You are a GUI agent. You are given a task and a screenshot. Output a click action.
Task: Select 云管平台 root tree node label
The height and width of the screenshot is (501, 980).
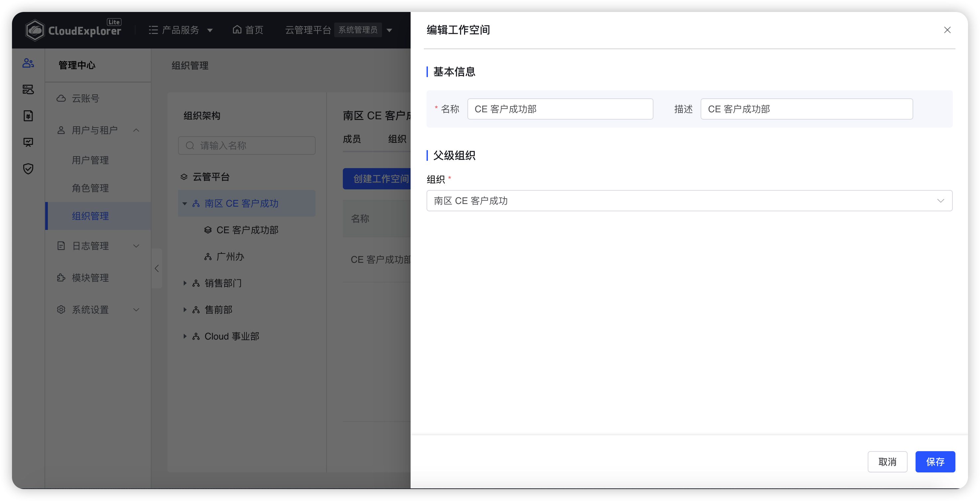pos(211,177)
